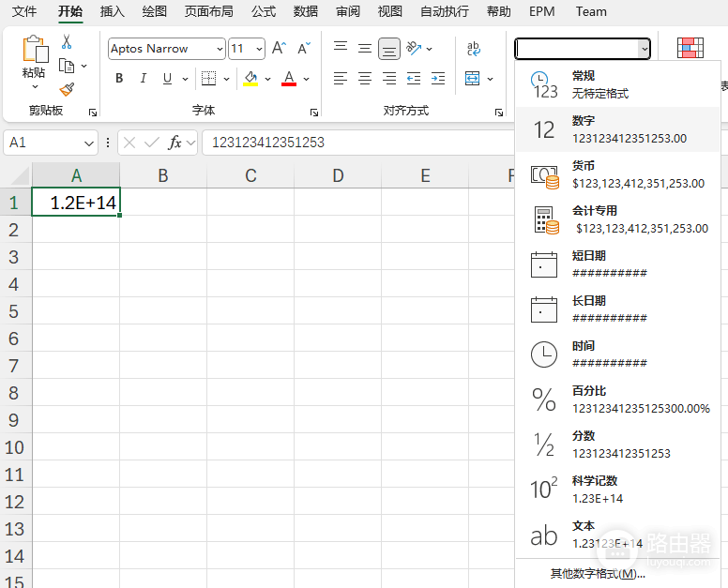Open font color dropdown arrow
This screenshot has height=588, width=728.
click(x=307, y=79)
